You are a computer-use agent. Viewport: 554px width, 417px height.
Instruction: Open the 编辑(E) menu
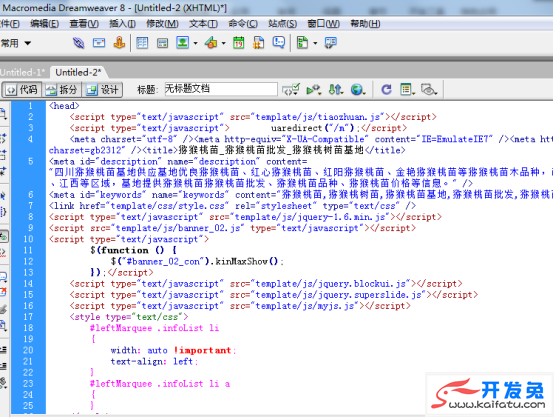click(45, 24)
